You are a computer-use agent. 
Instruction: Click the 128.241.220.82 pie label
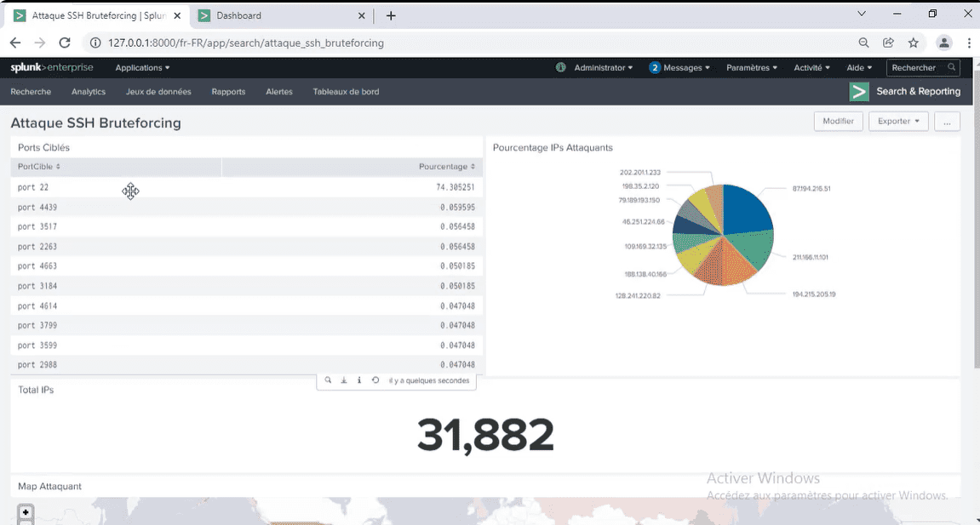coord(638,296)
